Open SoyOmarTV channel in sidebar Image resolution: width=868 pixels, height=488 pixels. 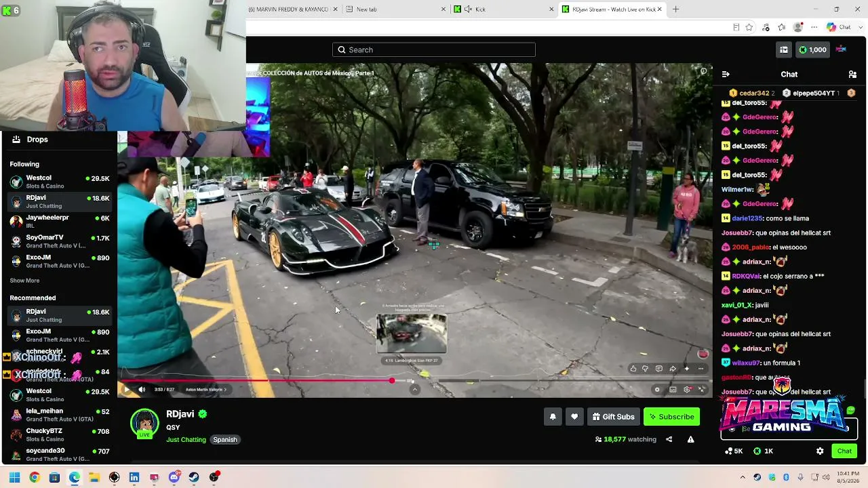pos(59,241)
